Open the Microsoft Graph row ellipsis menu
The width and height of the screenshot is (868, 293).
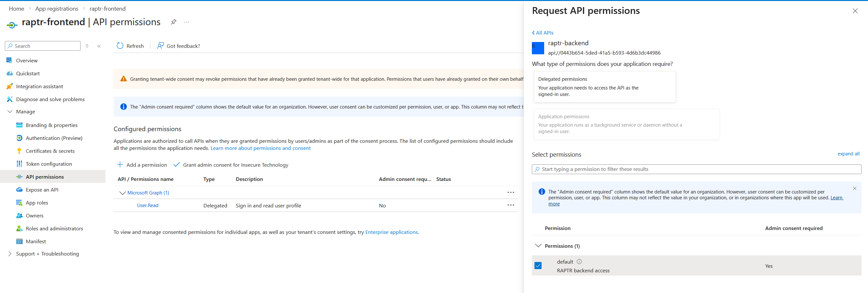pos(511,193)
